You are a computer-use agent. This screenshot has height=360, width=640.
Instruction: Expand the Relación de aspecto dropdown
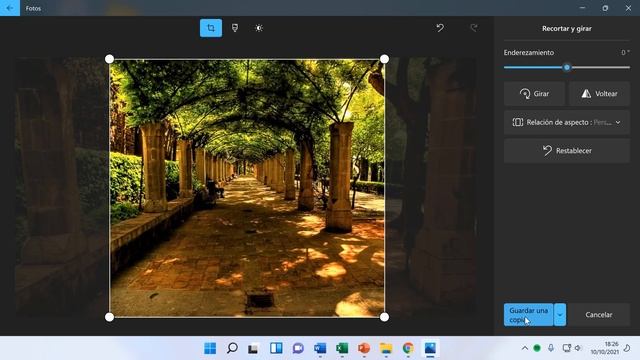567,122
